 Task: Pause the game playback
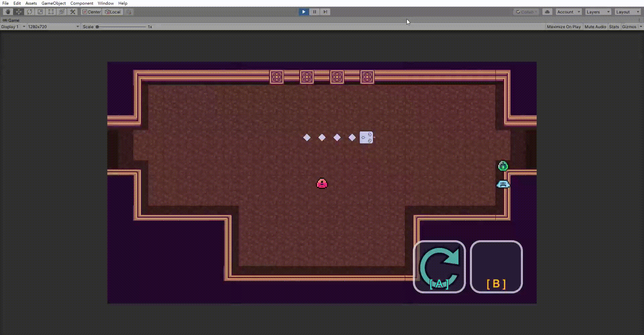(314, 12)
